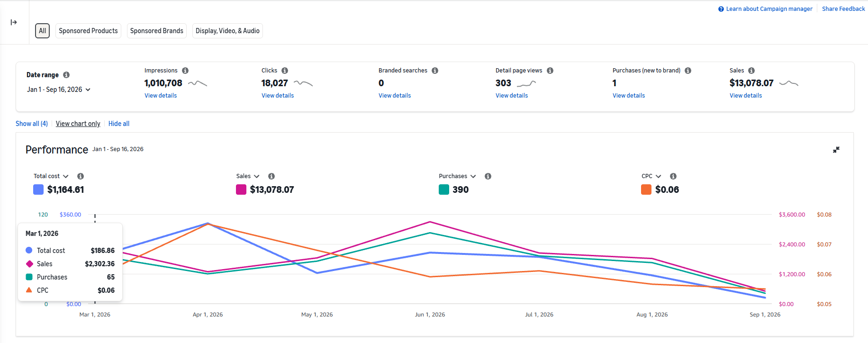
Task: Select the Sponsored Brands tab
Action: point(157,31)
